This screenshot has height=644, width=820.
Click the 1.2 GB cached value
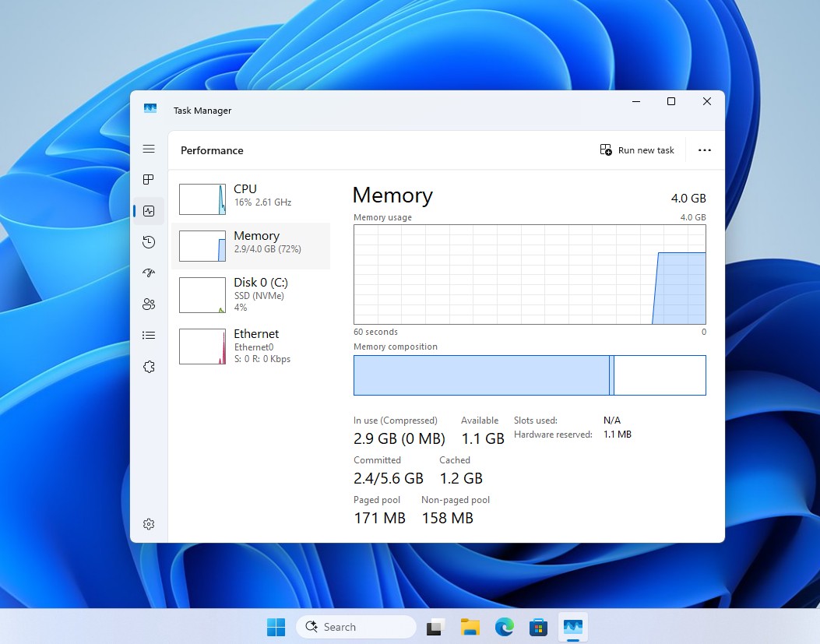[461, 478]
